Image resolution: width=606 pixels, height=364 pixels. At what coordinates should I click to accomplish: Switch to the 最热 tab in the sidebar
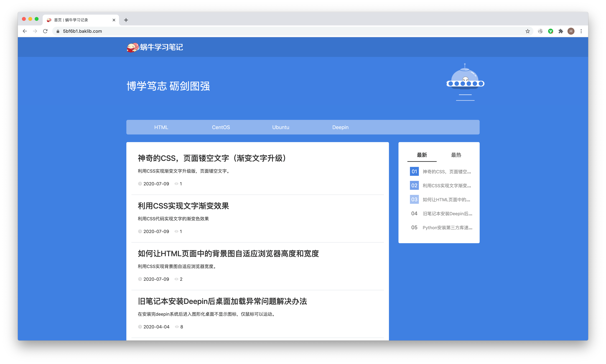(x=456, y=155)
